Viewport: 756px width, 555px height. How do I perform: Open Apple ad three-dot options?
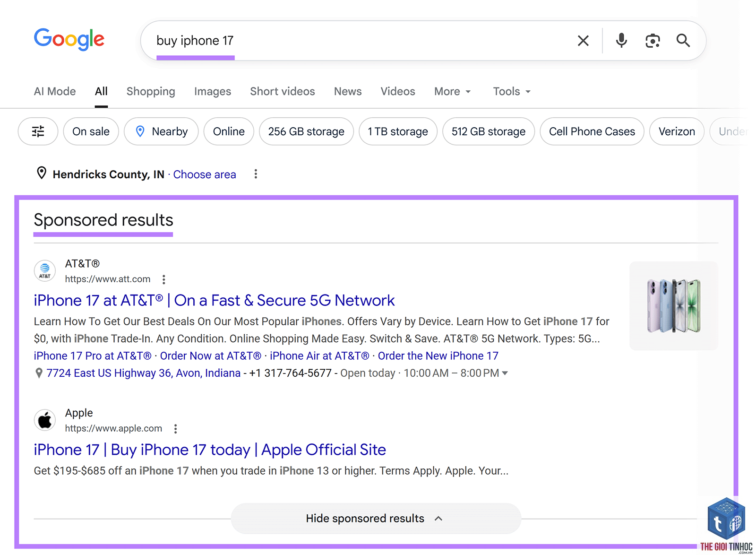pos(175,429)
